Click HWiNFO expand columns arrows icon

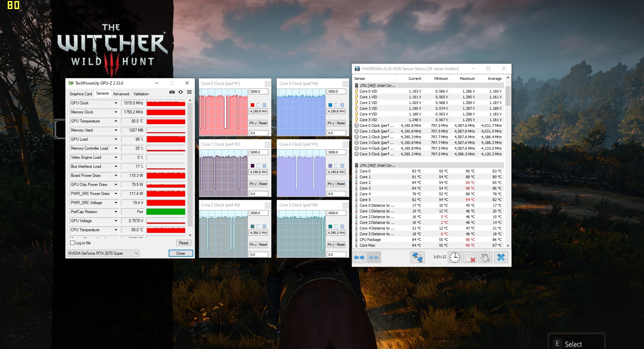[x=359, y=257]
